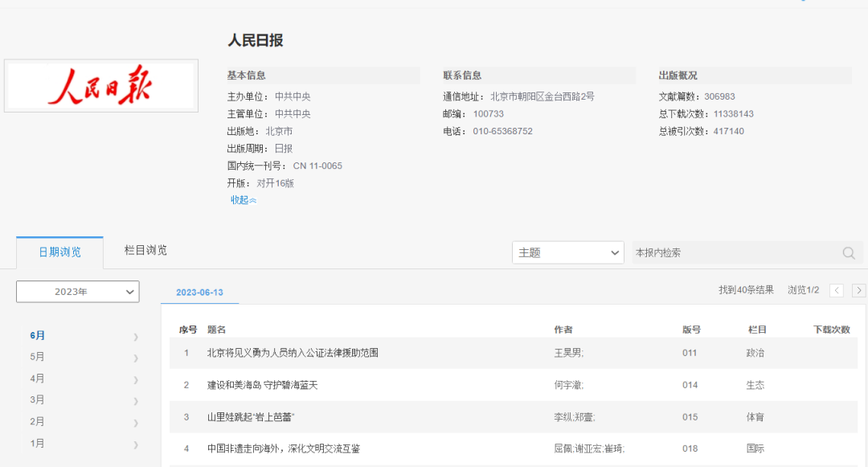Image resolution: width=868 pixels, height=467 pixels.
Task: Open article 北京将见义勇为人员纳入公证法律援助范围
Action: [293, 353]
